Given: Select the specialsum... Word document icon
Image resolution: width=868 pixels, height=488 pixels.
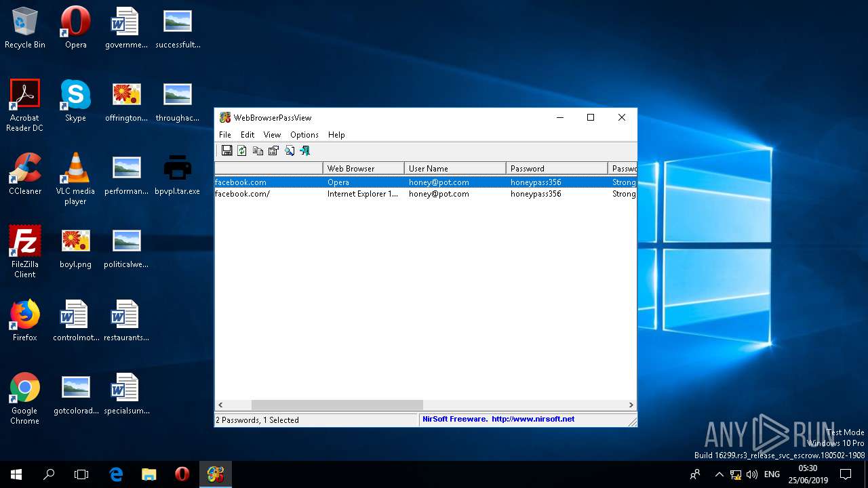Looking at the screenshot, I should tap(126, 394).
